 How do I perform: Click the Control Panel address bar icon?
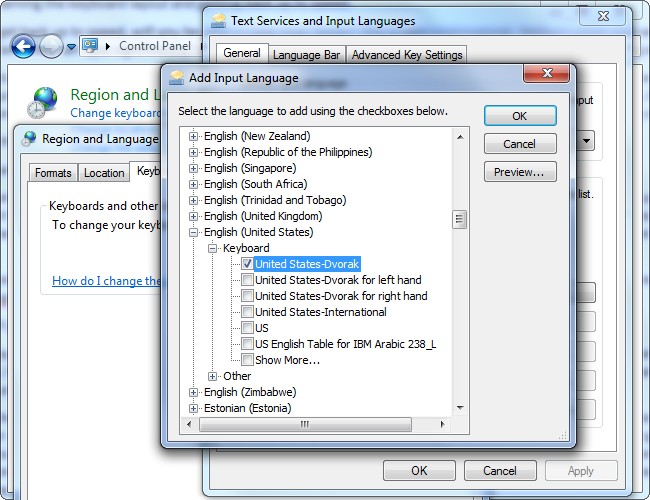[90, 45]
